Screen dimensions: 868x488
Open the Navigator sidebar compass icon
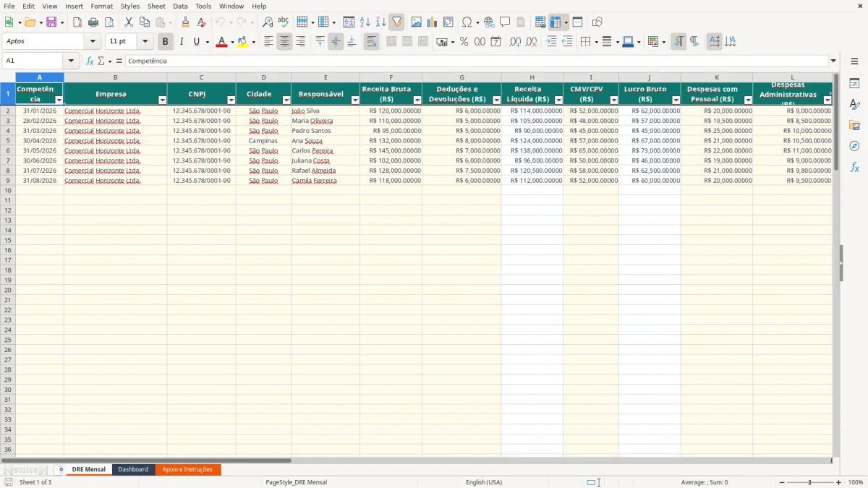click(854, 146)
